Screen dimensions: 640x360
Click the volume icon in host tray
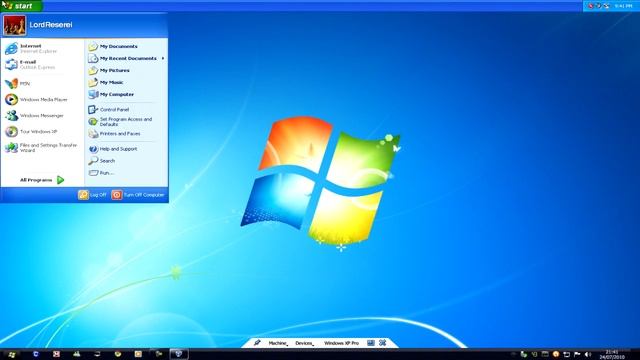[x=588, y=354]
